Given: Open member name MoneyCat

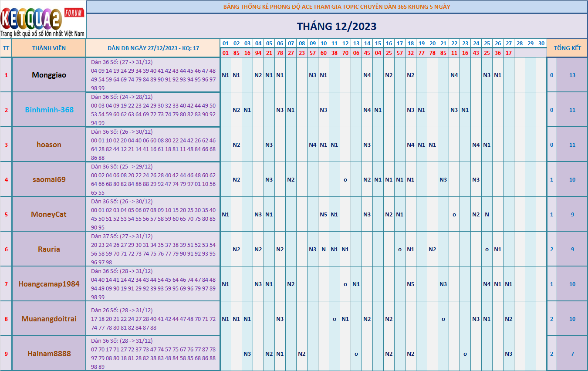Looking at the screenshot, I should [49, 214].
